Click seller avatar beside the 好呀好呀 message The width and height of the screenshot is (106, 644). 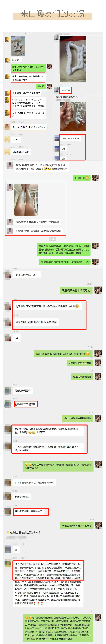coord(95,178)
